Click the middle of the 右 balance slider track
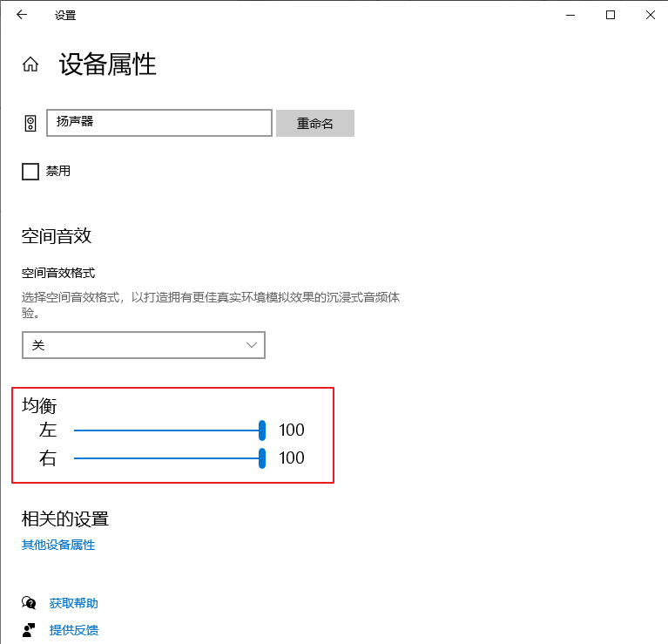The width and height of the screenshot is (668, 644). click(167, 458)
